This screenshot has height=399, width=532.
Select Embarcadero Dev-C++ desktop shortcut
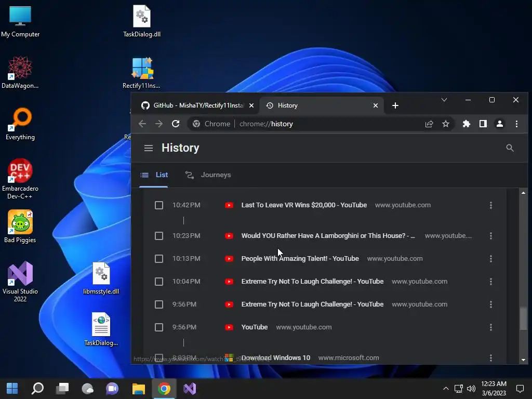(x=20, y=179)
